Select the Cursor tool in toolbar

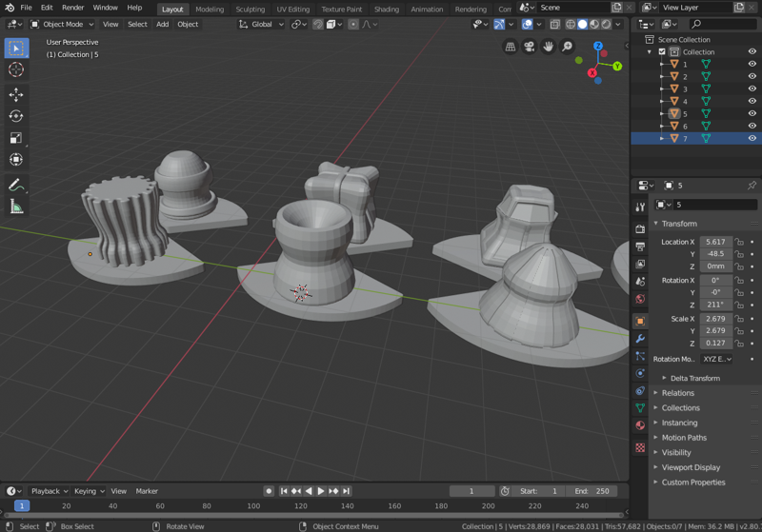(x=16, y=69)
